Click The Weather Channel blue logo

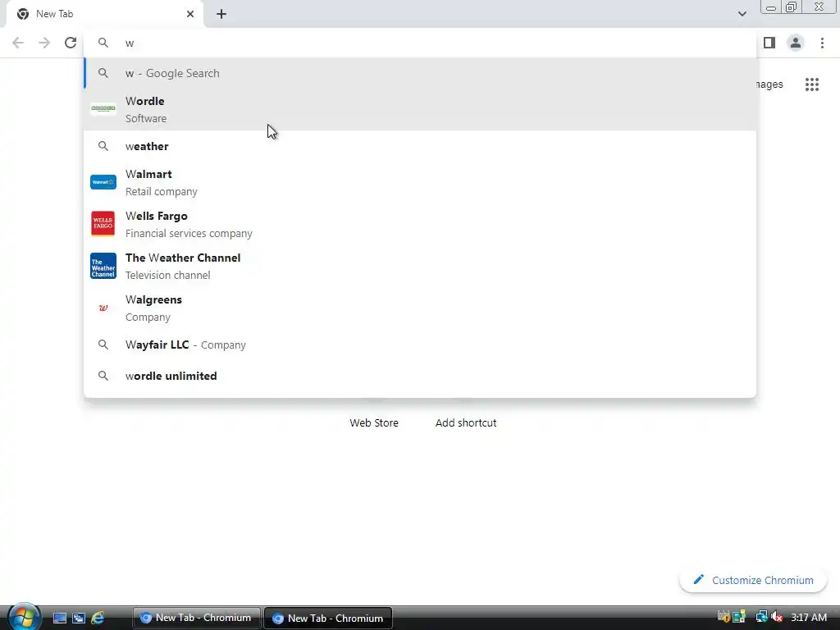pos(103,266)
